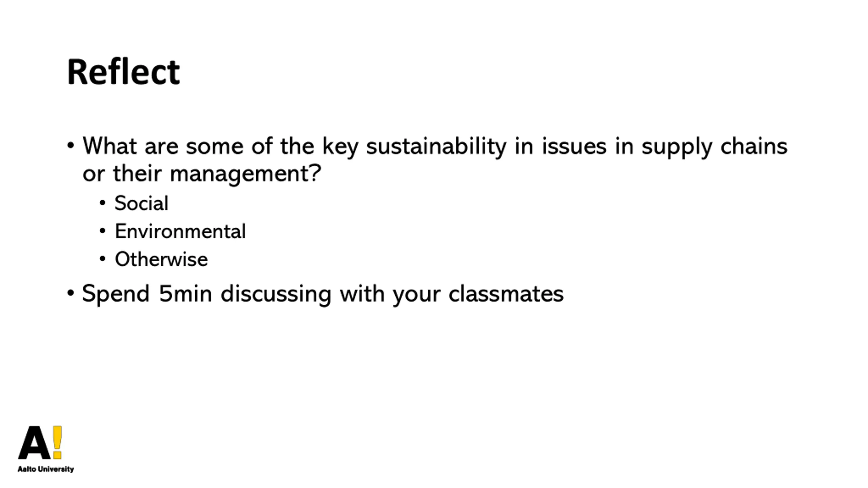Click the yellow exclamation mark in logo
The height and width of the screenshot is (488, 868).
pyautogui.click(x=57, y=442)
